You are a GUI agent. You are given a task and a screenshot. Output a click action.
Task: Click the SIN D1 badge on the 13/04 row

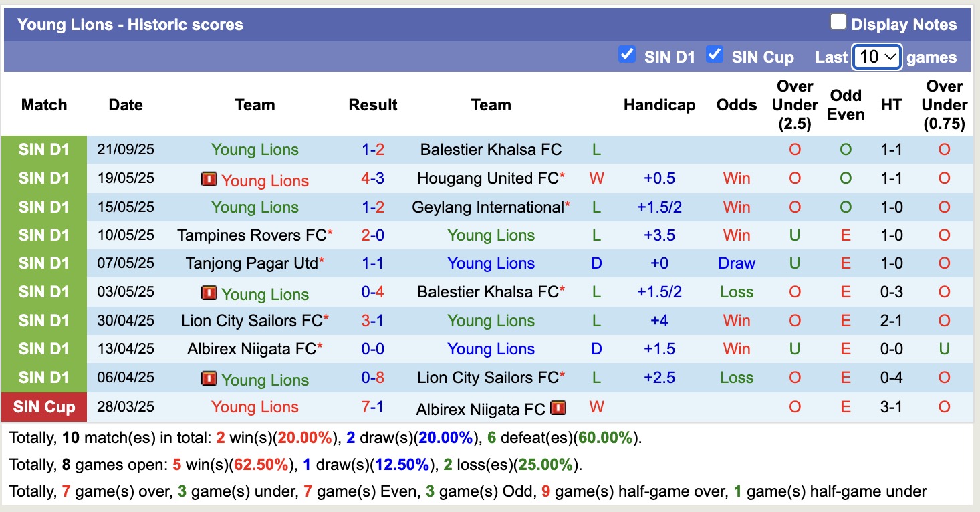pyautogui.click(x=43, y=348)
